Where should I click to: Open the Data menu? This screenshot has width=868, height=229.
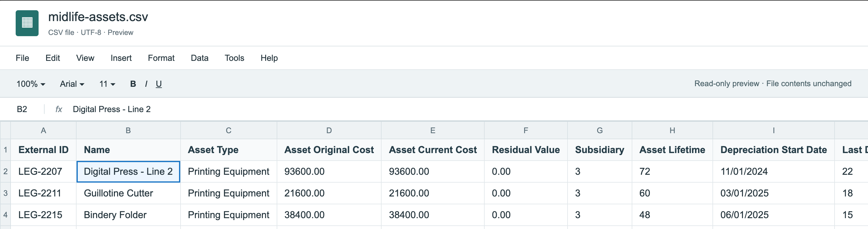click(200, 58)
